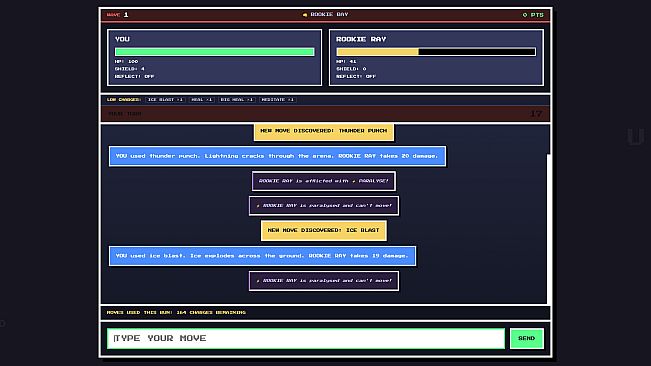Image resolution: width=651 pixels, height=366 pixels.
Task: Click the glove icon beside Rookie Ray title
Action: (305, 15)
